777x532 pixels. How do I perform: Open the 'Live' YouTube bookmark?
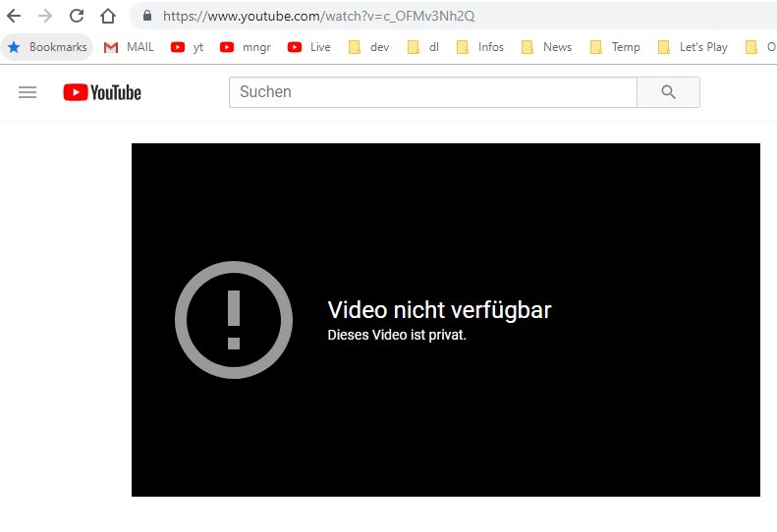pos(308,47)
